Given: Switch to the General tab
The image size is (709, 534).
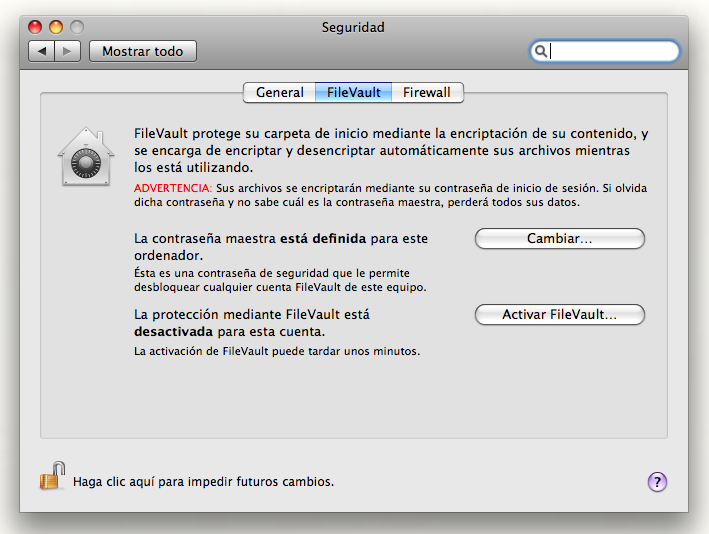Looking at the screenshot, I should click(x=279, y=93).
